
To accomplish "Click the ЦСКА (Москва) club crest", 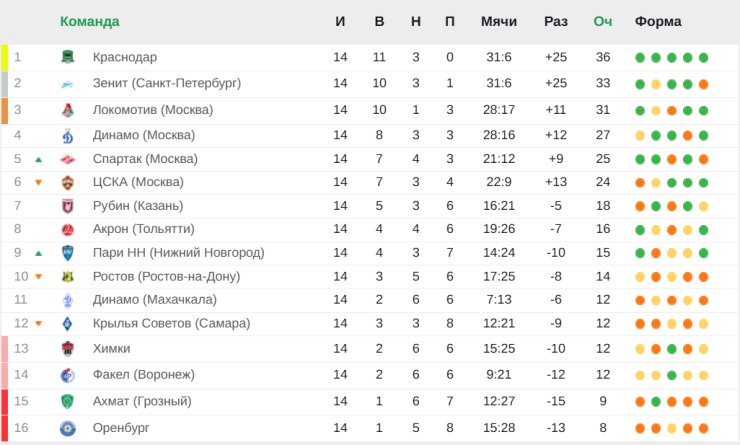I will 67,182.
